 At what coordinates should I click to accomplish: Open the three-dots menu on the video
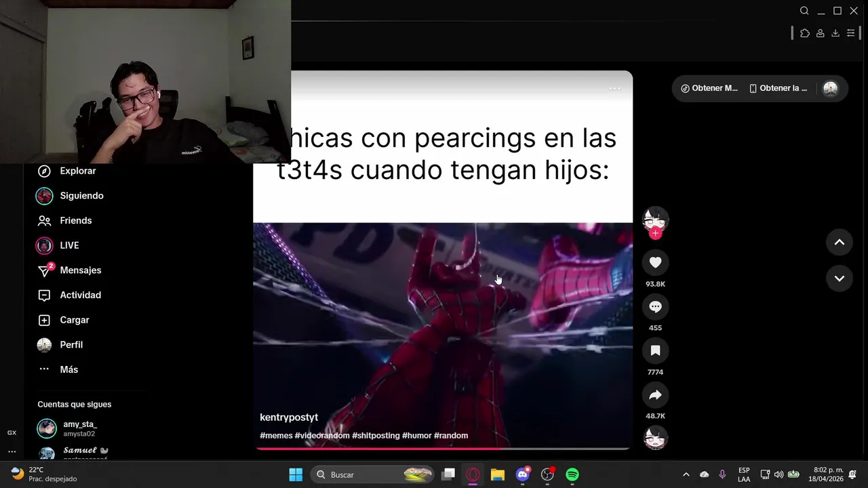[x=614, y=89]
